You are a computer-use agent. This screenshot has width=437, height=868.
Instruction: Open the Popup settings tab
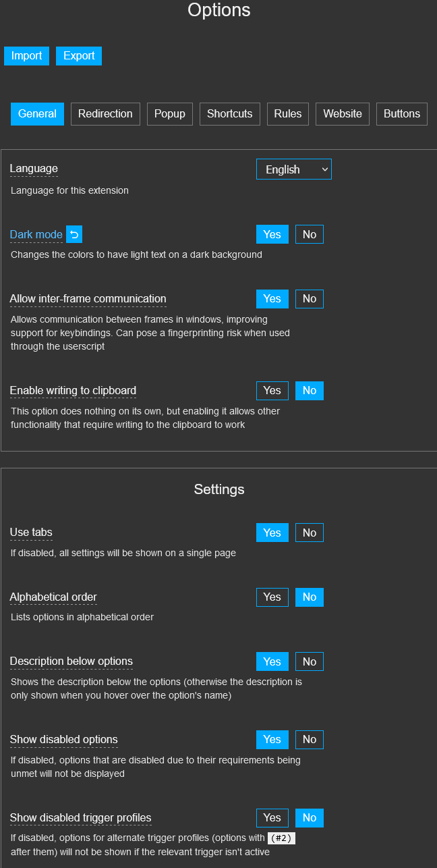pos(169,113)
